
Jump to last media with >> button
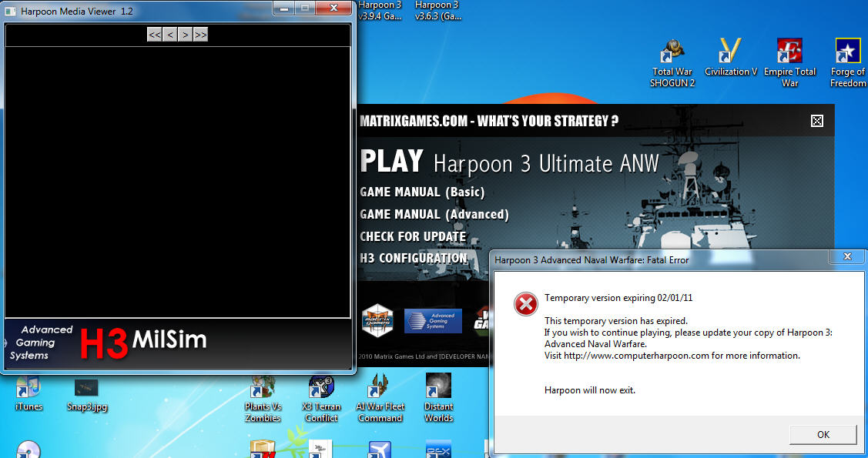pyautogui.click(x=200, y=35)
